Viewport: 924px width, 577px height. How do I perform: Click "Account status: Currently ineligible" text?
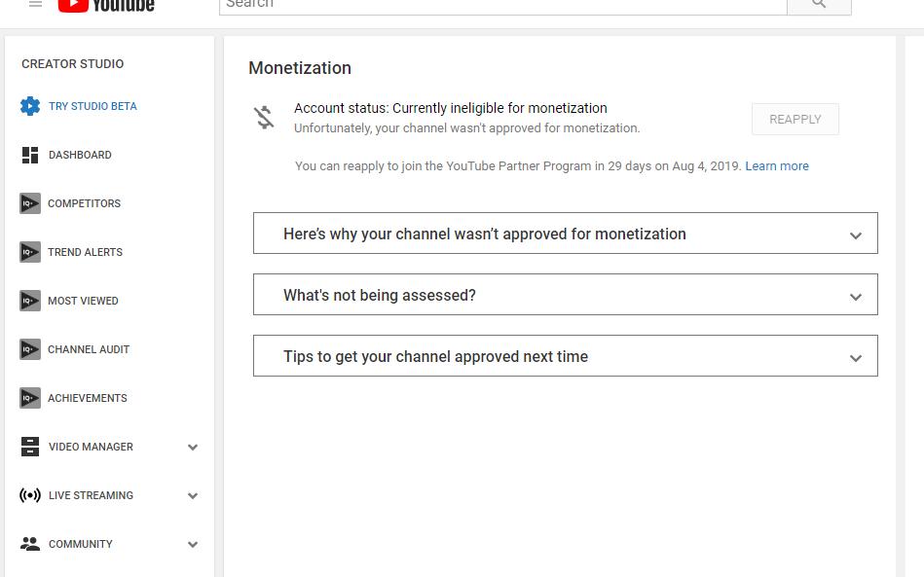pos(450,108)
